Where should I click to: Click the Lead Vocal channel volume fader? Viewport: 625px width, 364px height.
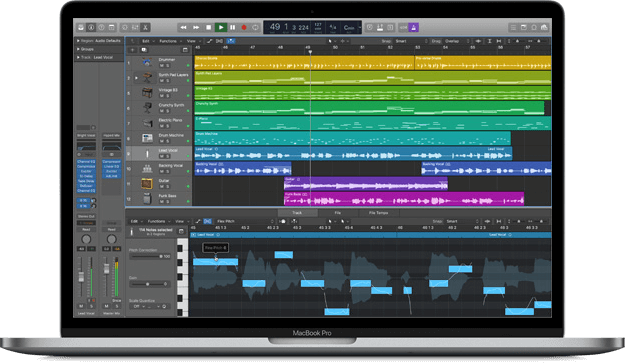[81, 277]
